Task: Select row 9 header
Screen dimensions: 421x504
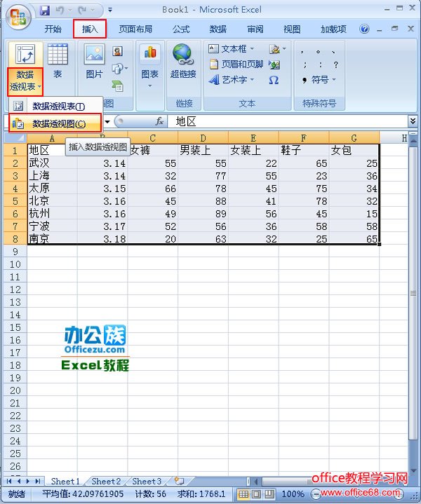Action: pyautogui.click(x=15, y=252)
